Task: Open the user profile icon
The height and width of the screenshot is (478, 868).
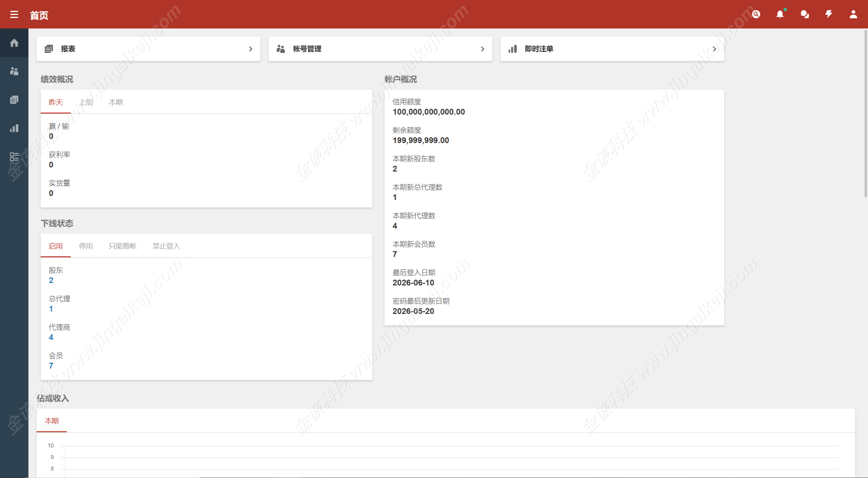Action: pyautogui.click(x=853, y=14)
